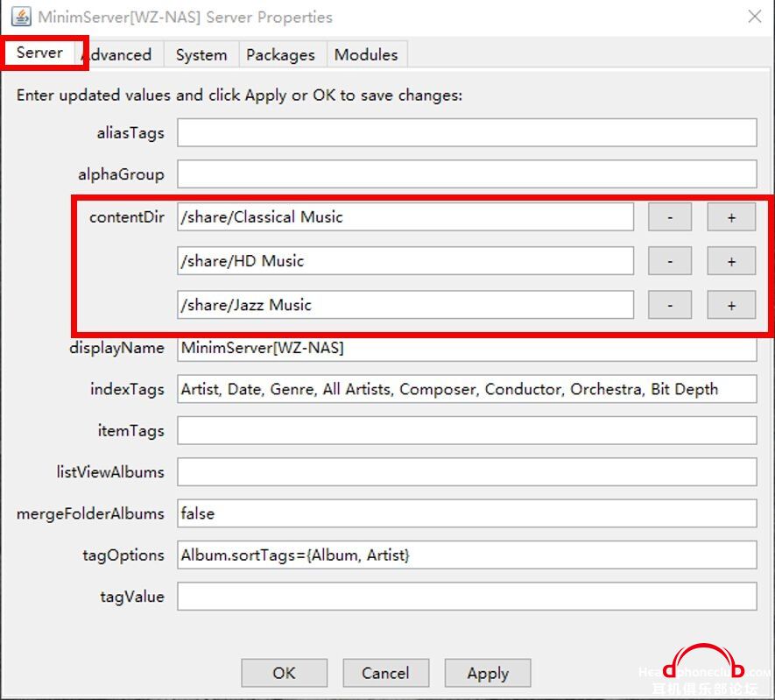Edit the /share/Classical Music contentDir field
This screenshot has height=700, width=775.
pyautogui.click(x=405, y=217)
